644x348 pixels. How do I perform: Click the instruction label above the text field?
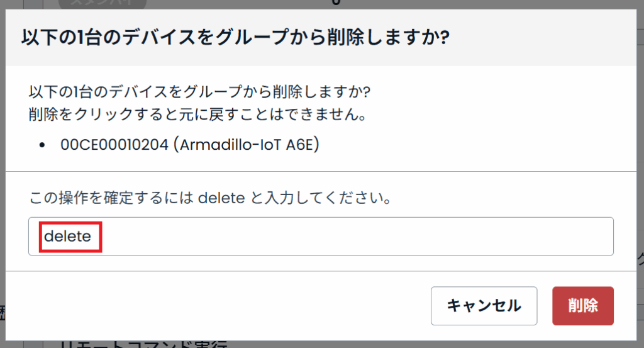(x=211, y=199)
